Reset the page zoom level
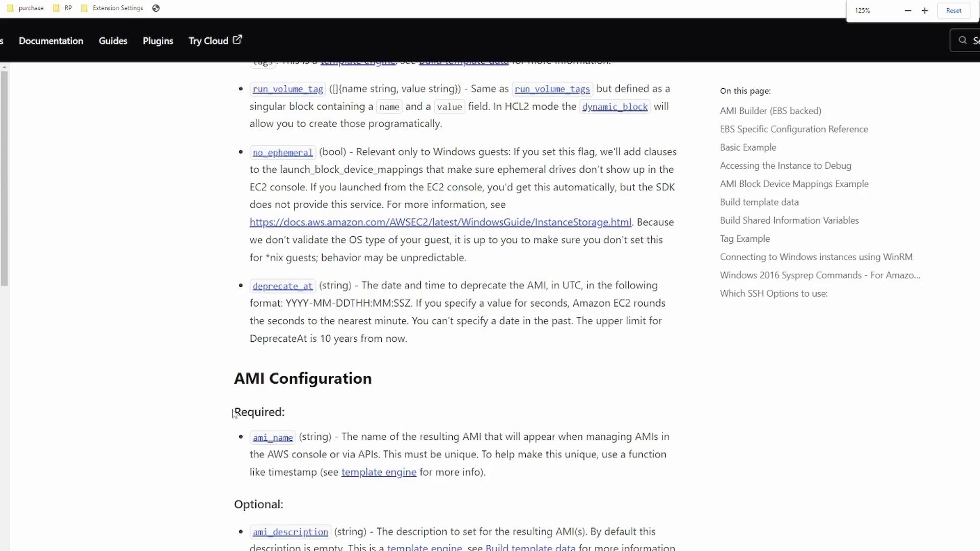Image resolution: width=980 pixels, height=551 pixels. coord(953,11)
